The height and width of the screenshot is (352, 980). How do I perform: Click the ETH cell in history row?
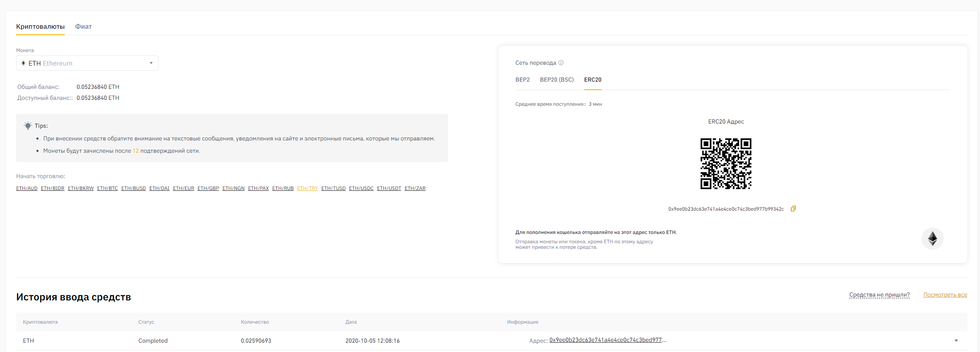tap(28, 341)
